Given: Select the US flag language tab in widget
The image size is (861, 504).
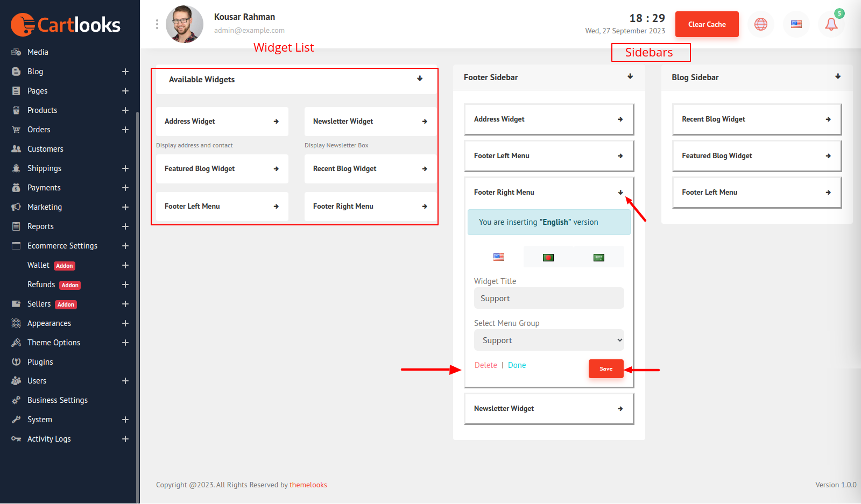Looking at the screenshot, I should (499, 257).
